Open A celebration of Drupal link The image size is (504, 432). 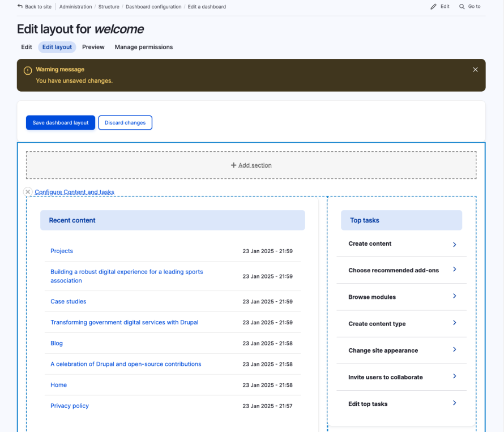126,364
